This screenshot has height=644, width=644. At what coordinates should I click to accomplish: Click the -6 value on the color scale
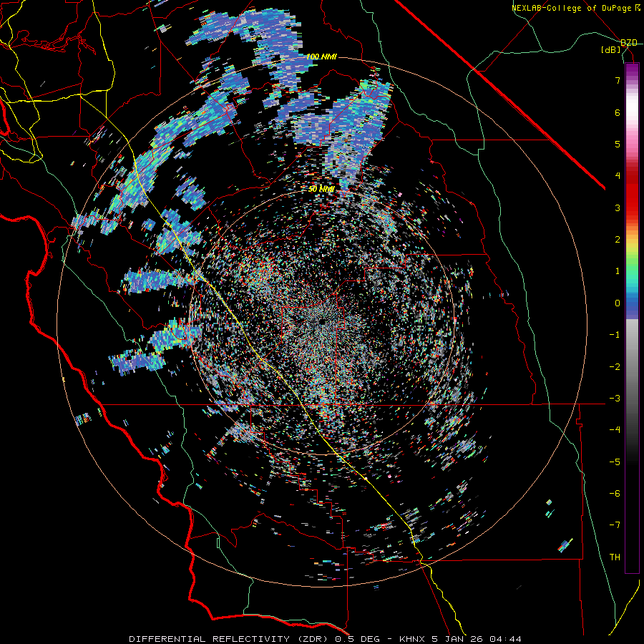615,494
